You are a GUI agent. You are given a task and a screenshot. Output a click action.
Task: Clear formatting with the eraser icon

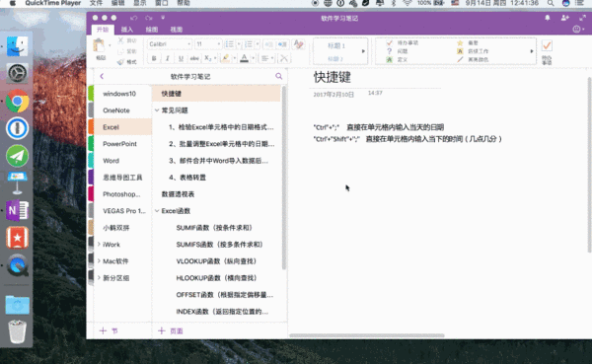(298, 44)
